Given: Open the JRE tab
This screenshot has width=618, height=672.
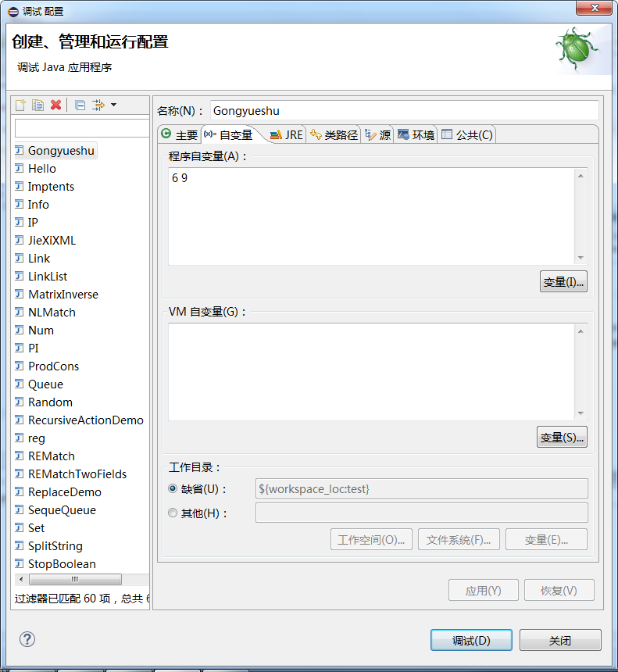Looking at the screenshot, I should tap(287, 135).
